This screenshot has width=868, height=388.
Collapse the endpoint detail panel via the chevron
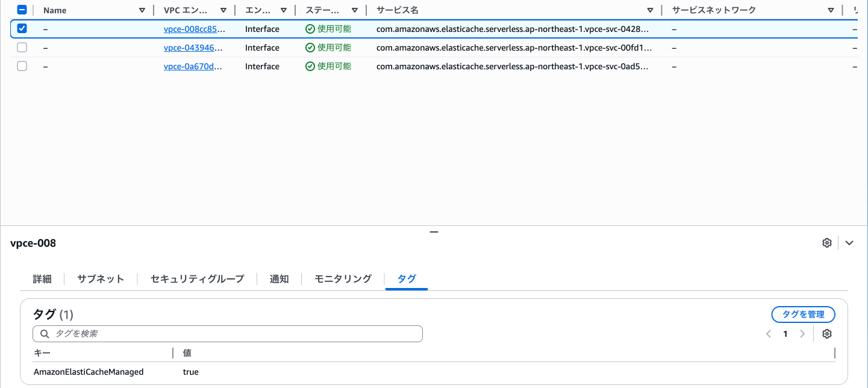point(849,242)
